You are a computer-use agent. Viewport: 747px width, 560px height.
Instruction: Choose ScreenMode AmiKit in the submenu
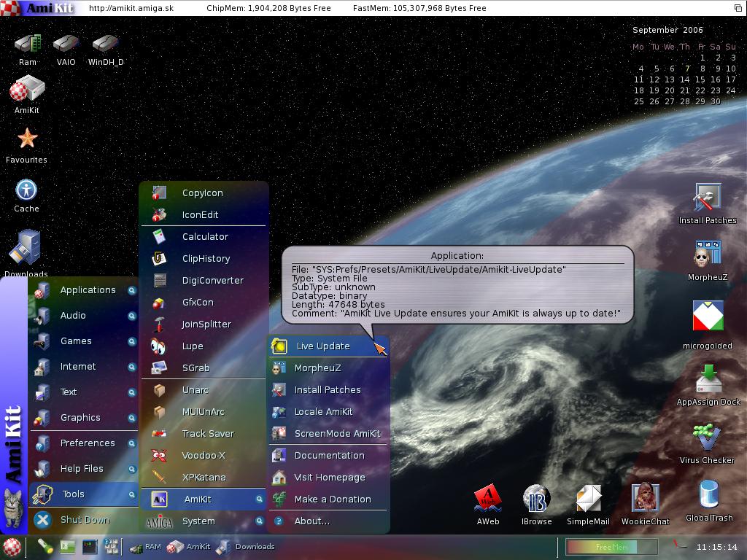pyautogui.click(x=328, y=434)
